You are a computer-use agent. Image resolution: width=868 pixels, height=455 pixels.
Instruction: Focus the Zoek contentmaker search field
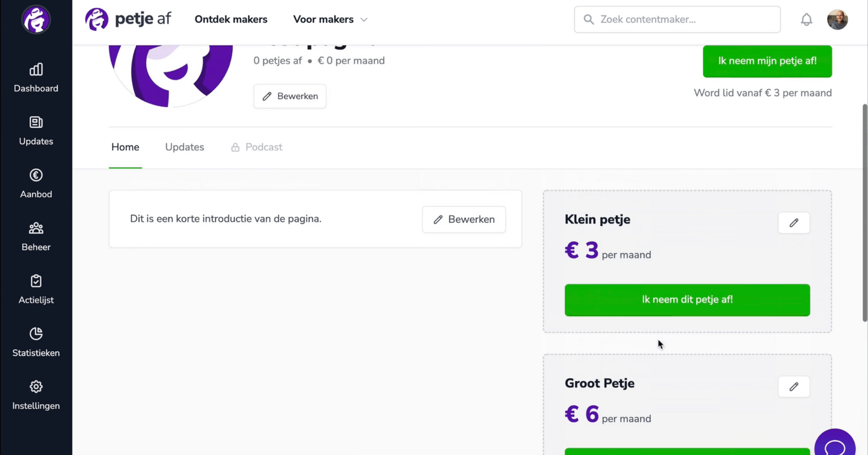(x=678, y=19)
